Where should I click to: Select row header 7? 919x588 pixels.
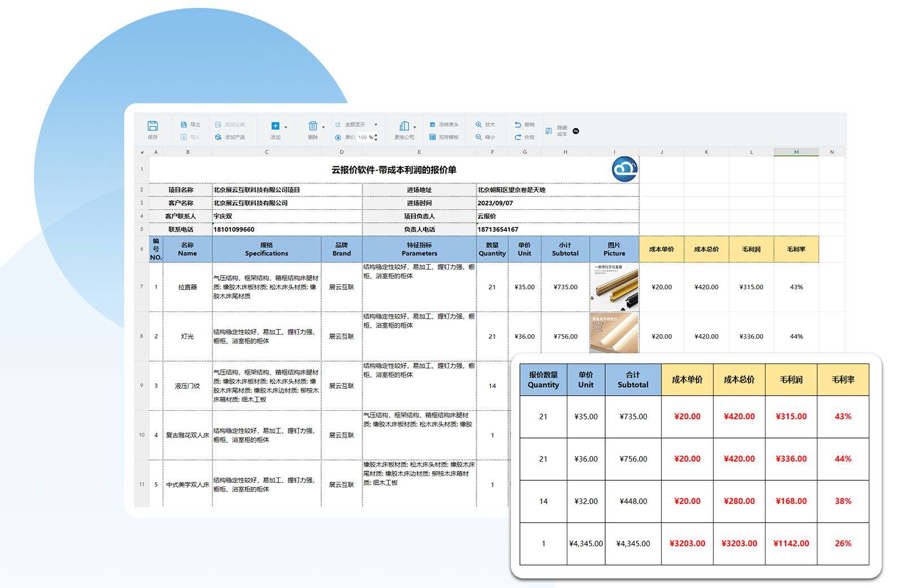(142, 287)
